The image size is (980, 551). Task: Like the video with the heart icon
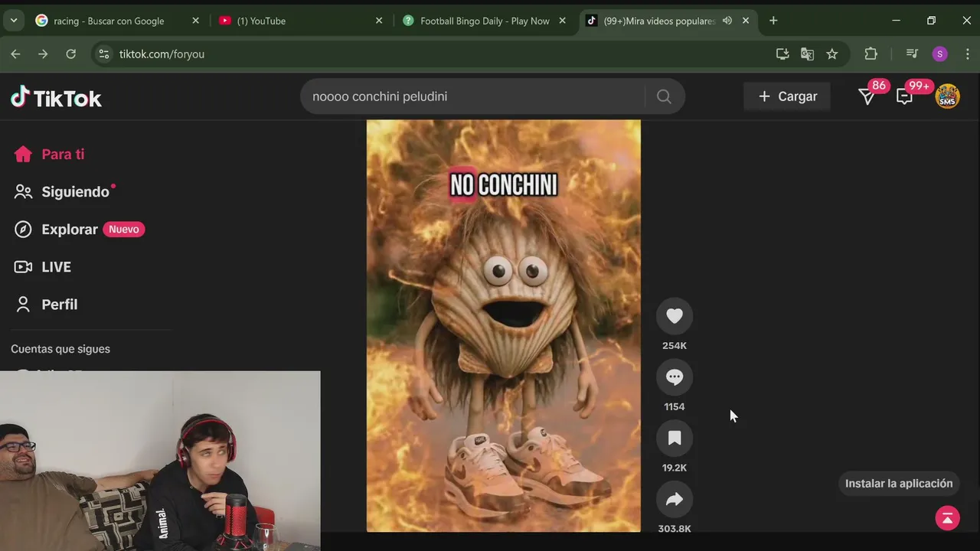point(675,316)
